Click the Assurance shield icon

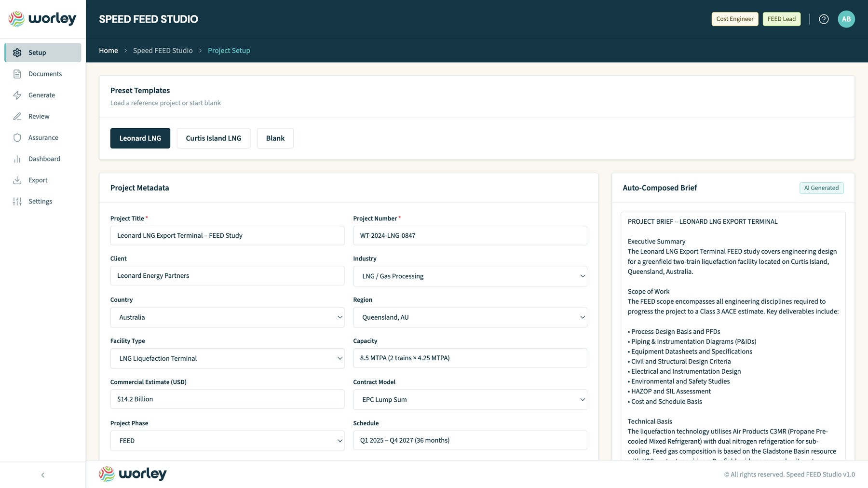pyautogui.click(x=17, y=137)
